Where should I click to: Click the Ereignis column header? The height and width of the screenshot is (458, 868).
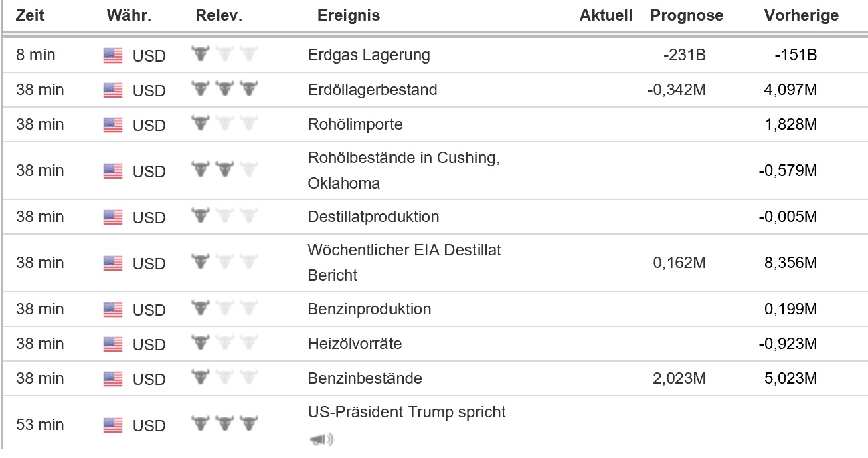click(348, 15)
